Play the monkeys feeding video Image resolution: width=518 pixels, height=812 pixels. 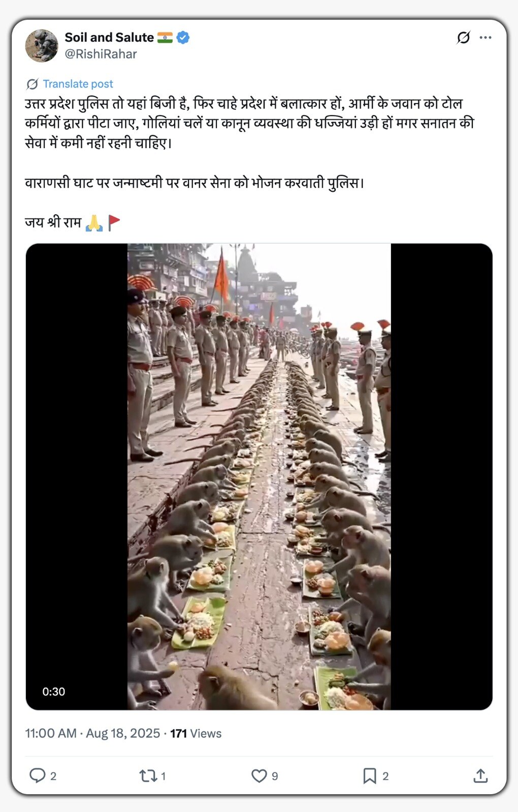[x=259, y=477]
